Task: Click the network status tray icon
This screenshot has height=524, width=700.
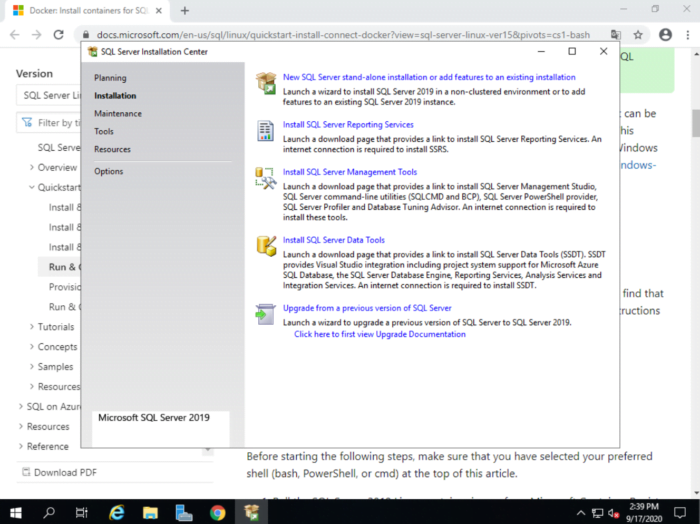Action: (x=597, y=513)
